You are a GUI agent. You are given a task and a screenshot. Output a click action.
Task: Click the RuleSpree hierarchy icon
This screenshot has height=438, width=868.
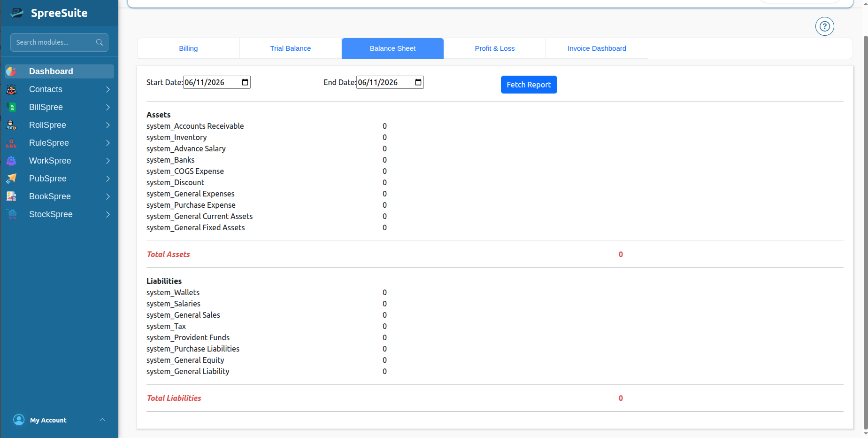(x=11, y=143)
